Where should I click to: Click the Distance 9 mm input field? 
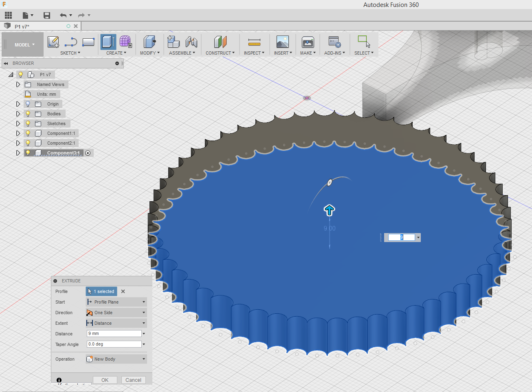(x=114, y=333)
